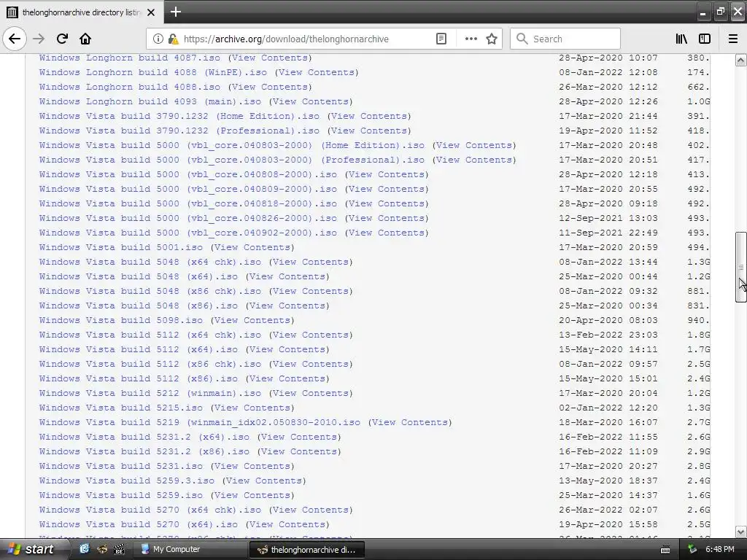
Task: Select thelonghornarchive taskbar button
Action: [x=307, y=550]
